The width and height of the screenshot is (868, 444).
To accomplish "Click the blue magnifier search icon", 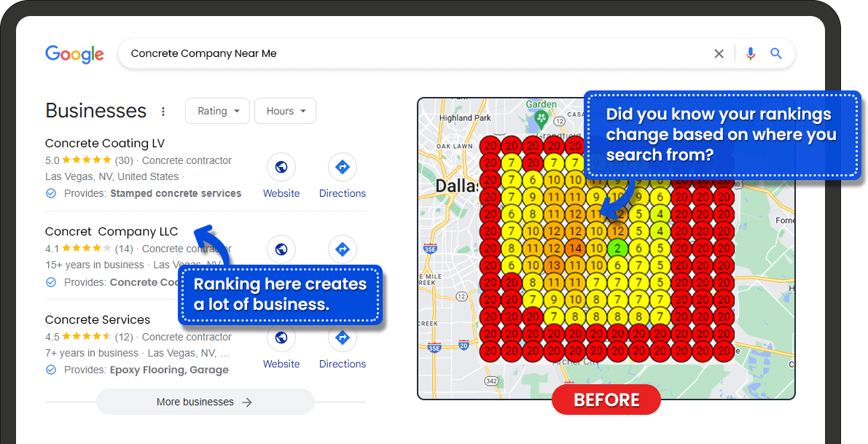I will tap(776, 54).
